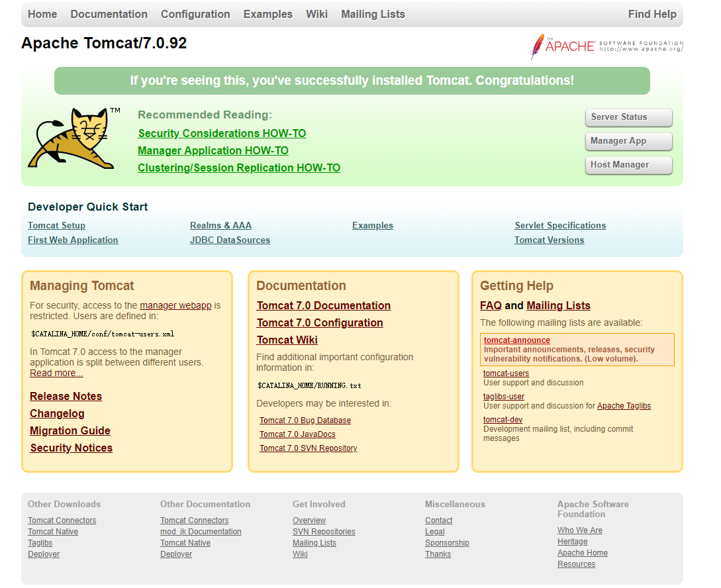Open the Changelog link

tap(57, 414)
